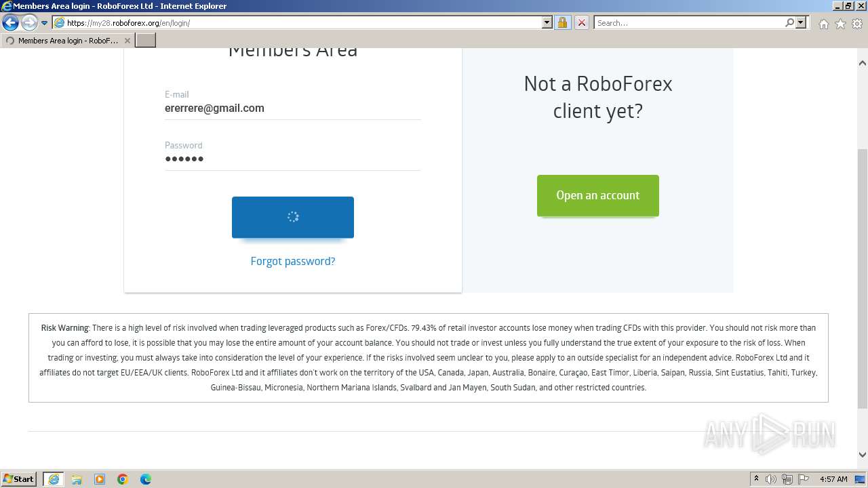This screenshot has width=868, height=488.
Task: Select the Members Area login tab
Action: 66,41
